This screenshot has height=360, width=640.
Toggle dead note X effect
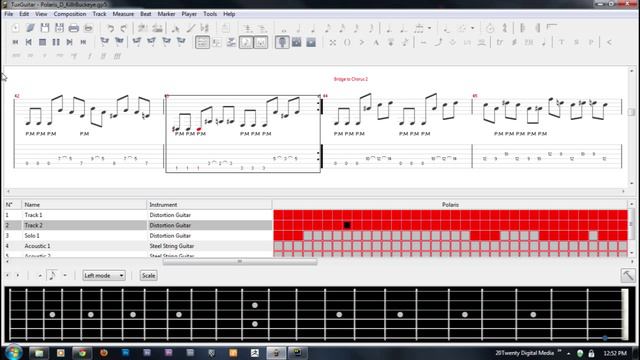333,42
